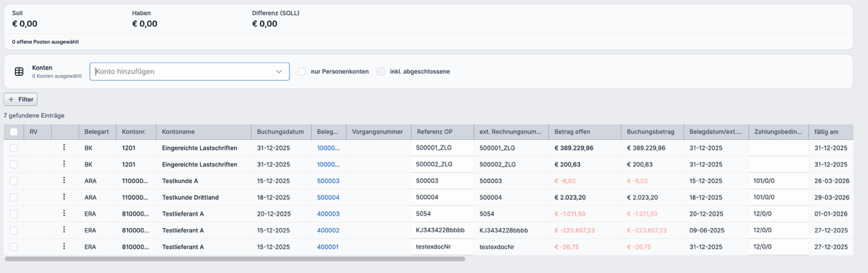Viewport: 868px width, 273px height.
Task: Click the Filter button
Action: (20, 100)
